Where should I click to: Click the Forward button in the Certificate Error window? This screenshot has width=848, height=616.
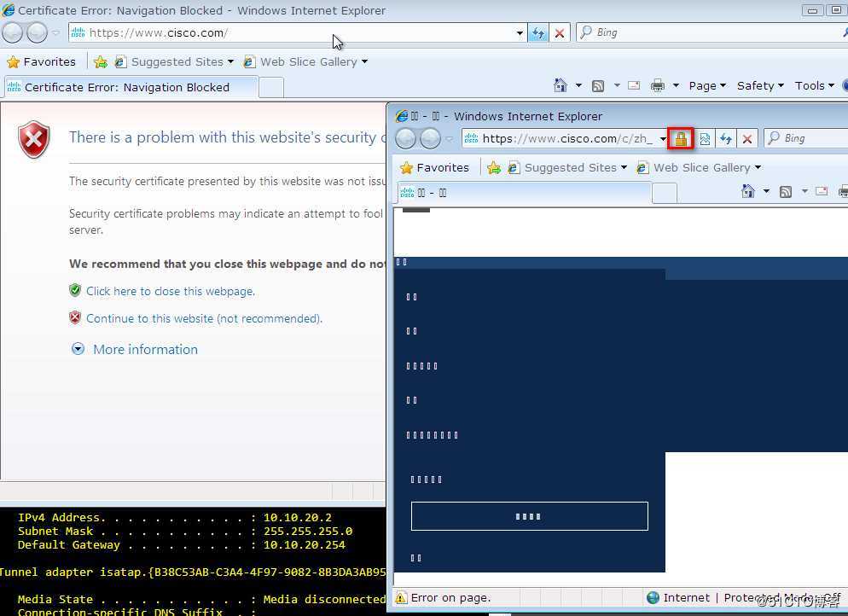(x=37, y=32)
